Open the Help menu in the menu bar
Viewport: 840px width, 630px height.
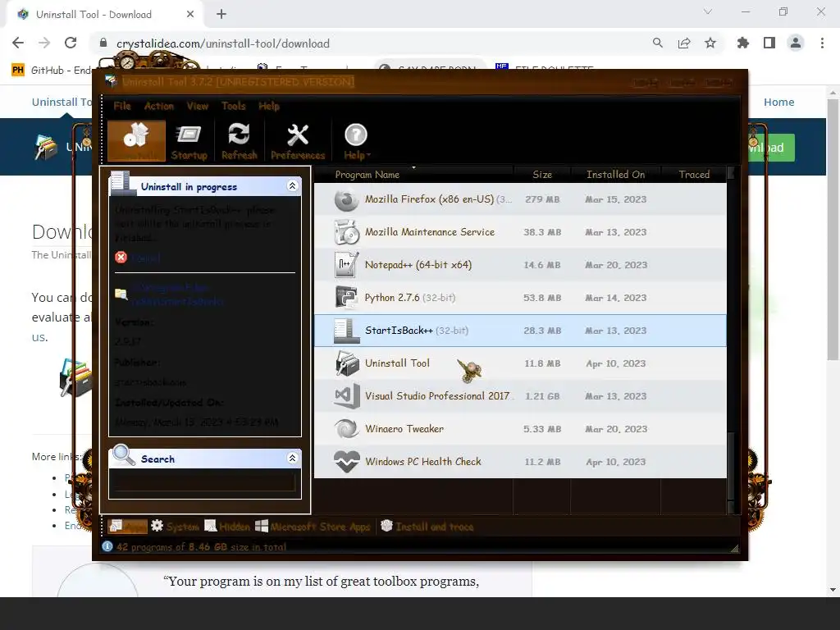tap(269, 106)
